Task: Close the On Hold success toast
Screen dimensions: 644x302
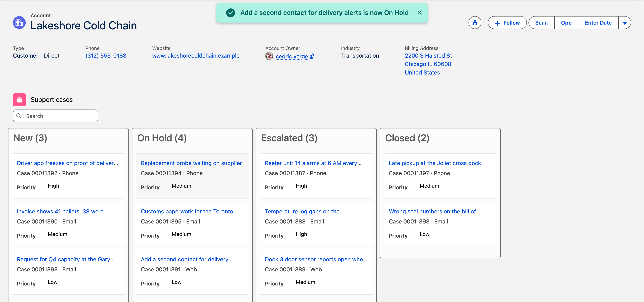Action: (420, 12)
